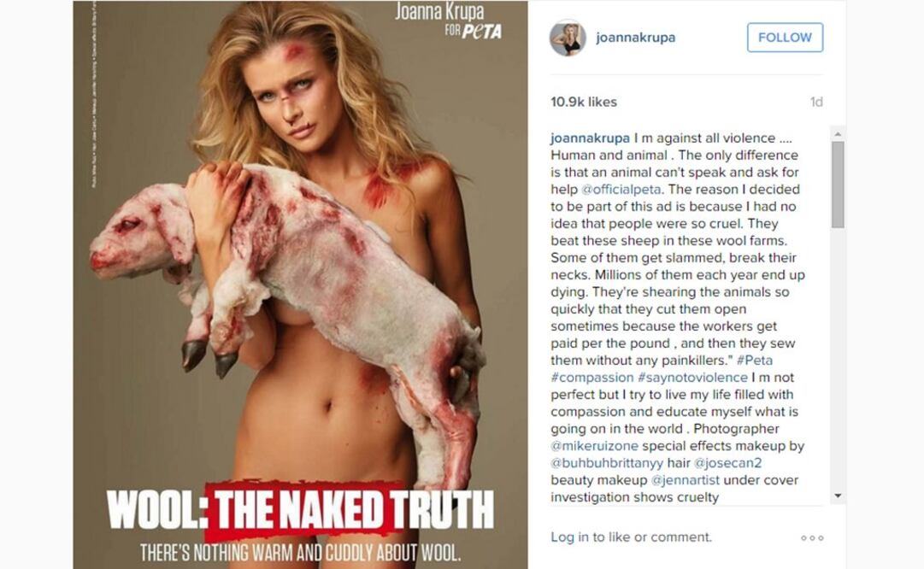Open the three-dots more options menu

pos(812,537)
